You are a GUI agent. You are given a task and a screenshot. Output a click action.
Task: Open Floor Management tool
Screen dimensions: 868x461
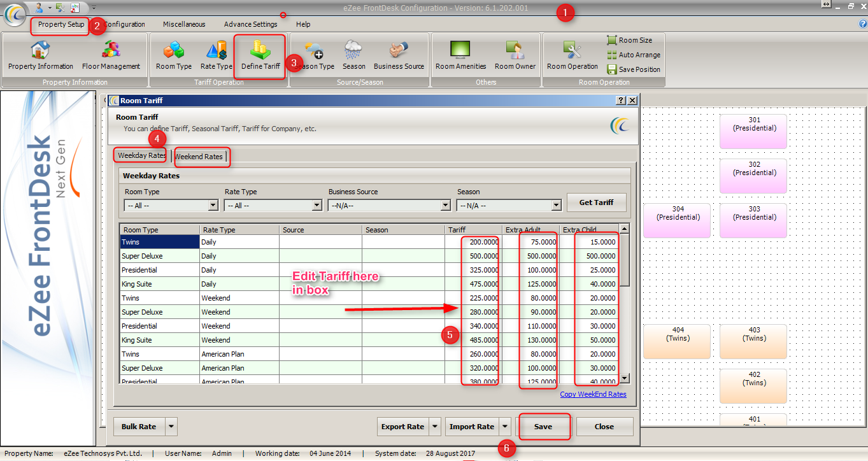[x=111, y=55]
